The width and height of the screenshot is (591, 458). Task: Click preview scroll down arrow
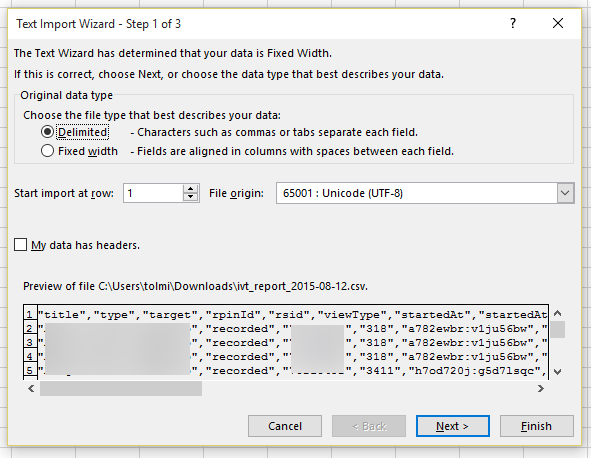pos(558,371)
